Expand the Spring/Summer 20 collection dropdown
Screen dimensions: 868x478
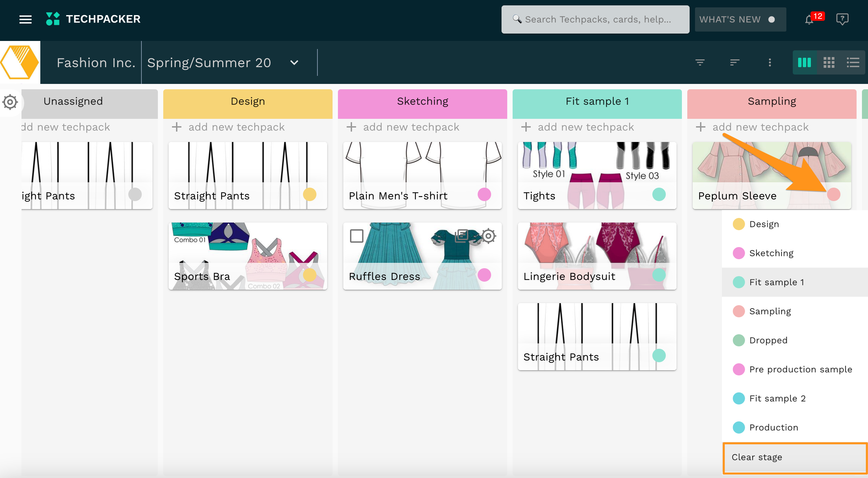pos(294,63)
